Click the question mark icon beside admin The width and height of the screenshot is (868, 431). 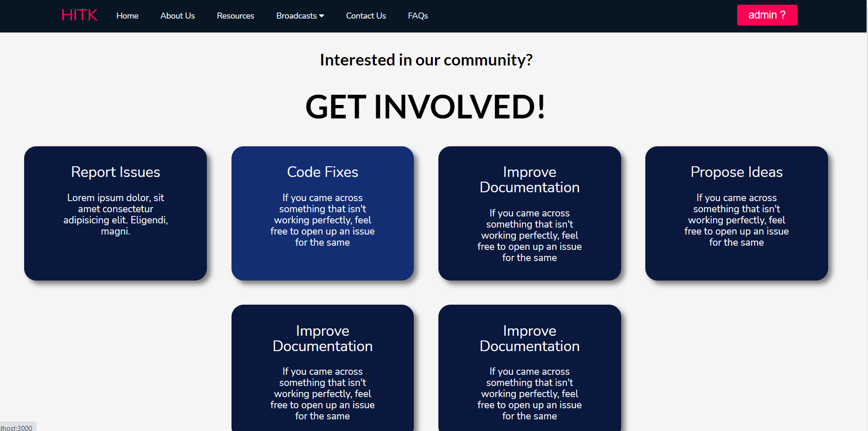[x=783, y=14]
